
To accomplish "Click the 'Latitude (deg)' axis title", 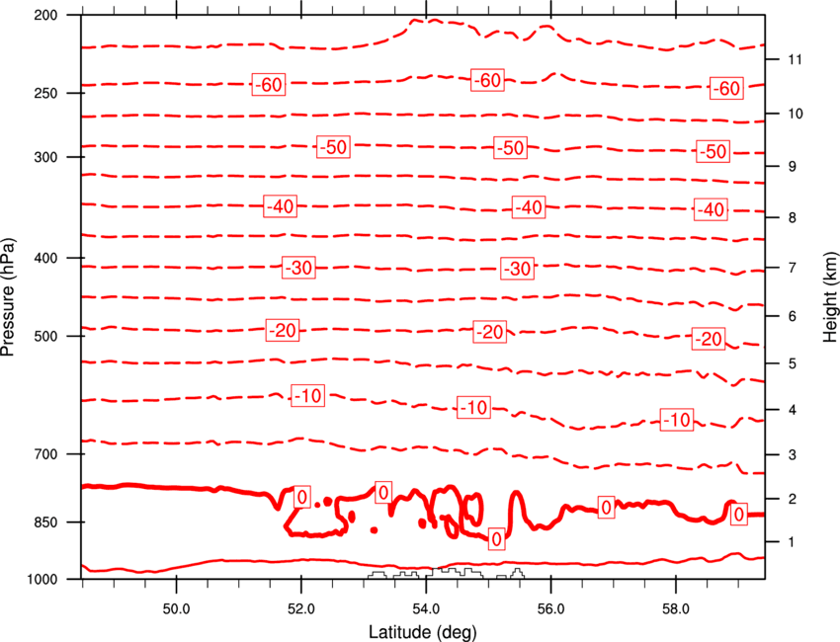I will [422, 632].
